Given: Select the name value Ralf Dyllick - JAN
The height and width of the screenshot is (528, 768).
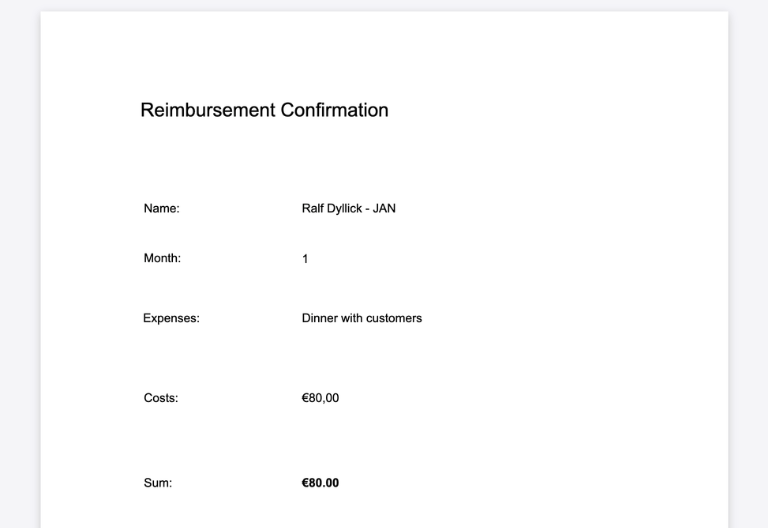Looking at the screenshot, I should [x=348, y=208].
